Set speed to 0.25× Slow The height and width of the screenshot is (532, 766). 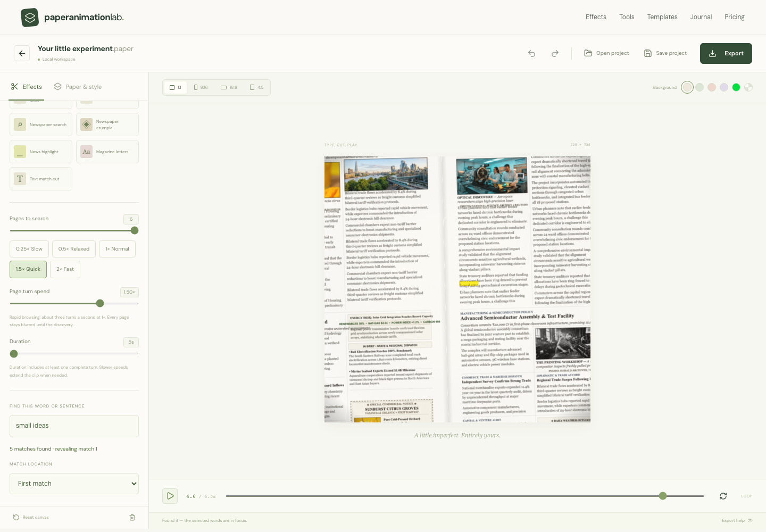click(29, 249)
